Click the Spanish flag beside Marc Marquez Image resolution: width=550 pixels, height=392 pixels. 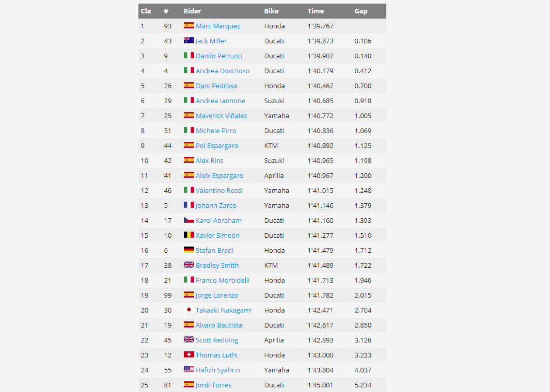(188, 25)
